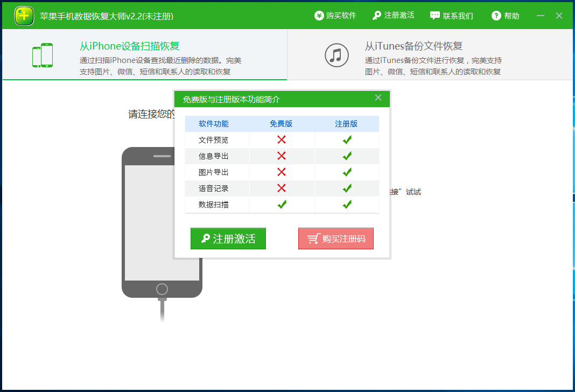This screenshot has width=575, height=392.
Task: Close the 免费版与注册版本功能简介 dialog
Action: point(378,97)
